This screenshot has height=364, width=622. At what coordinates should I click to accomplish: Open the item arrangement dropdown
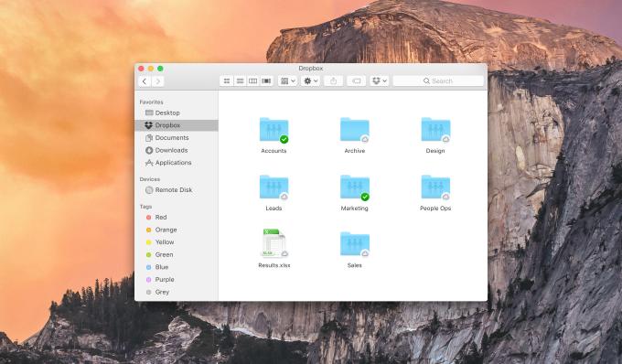pyautogui.click(x=287, y=80)
